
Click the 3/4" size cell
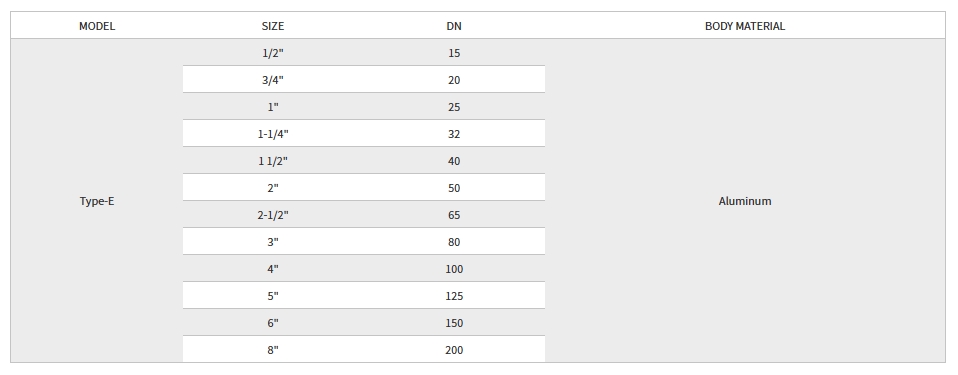pos(272,79)
